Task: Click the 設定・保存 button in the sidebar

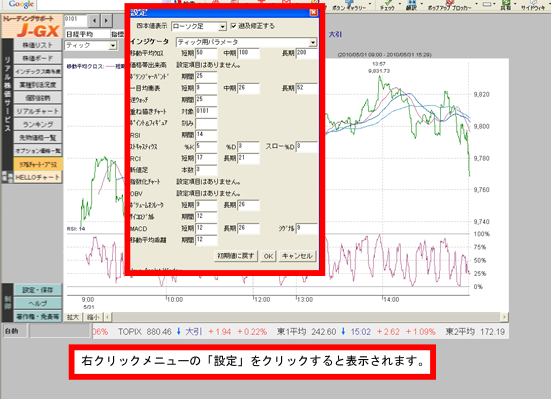Action: pyautogui.click(x=38, y=290)
